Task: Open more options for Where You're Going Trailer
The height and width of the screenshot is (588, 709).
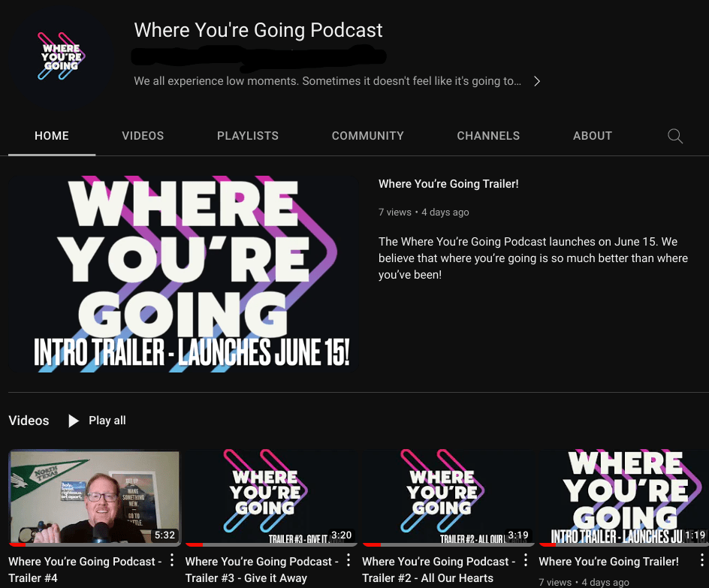Action: 701,561
